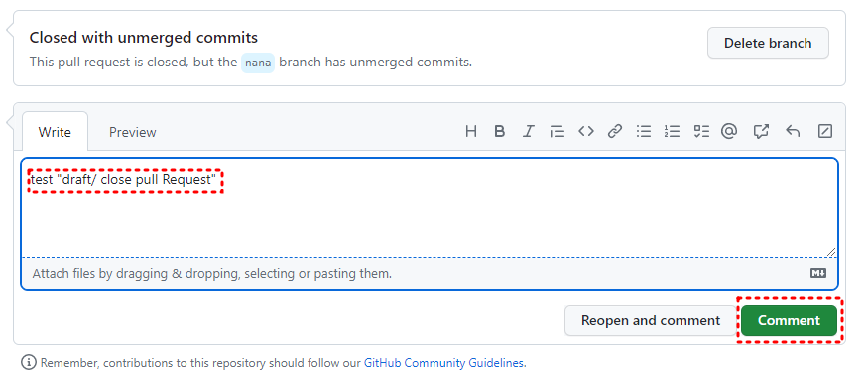Add a task list with checkboxes
This screenshot has height=378, width=868.
tap(701, 131)
